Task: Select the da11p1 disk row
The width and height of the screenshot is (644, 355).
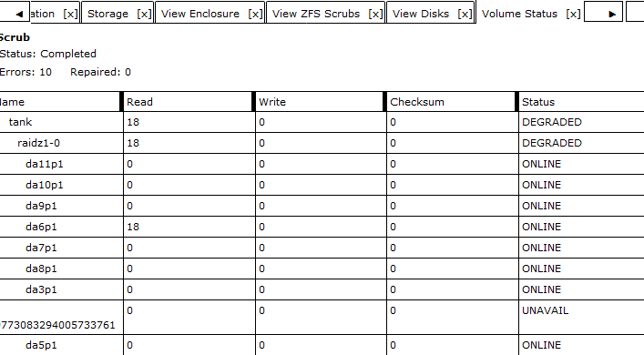Action: tap(322, 164)
